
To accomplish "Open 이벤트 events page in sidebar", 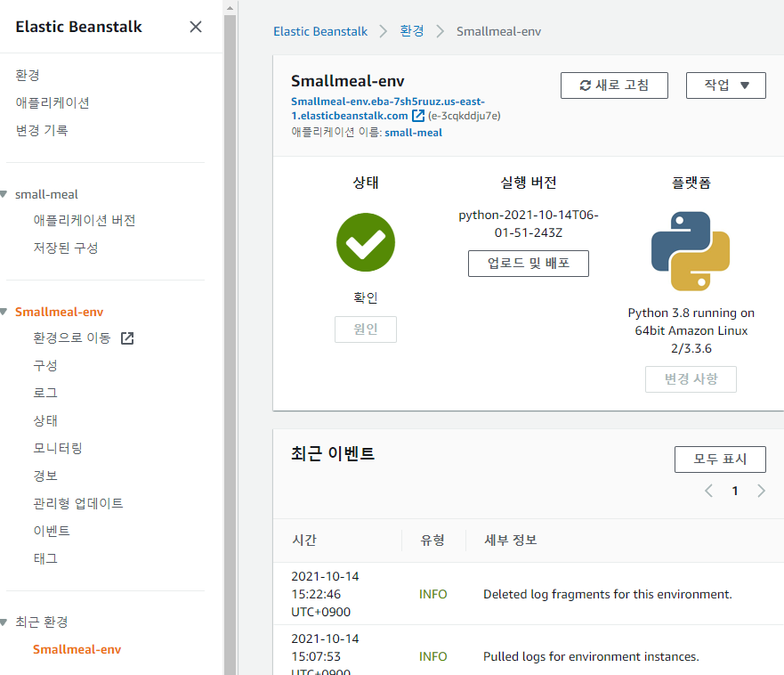I will pyautogui.click(x=52, y=531).
